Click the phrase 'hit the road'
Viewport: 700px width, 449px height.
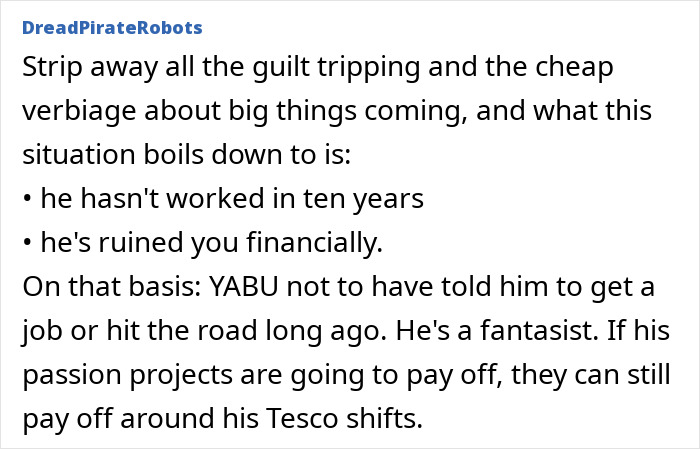click(182, 330)
